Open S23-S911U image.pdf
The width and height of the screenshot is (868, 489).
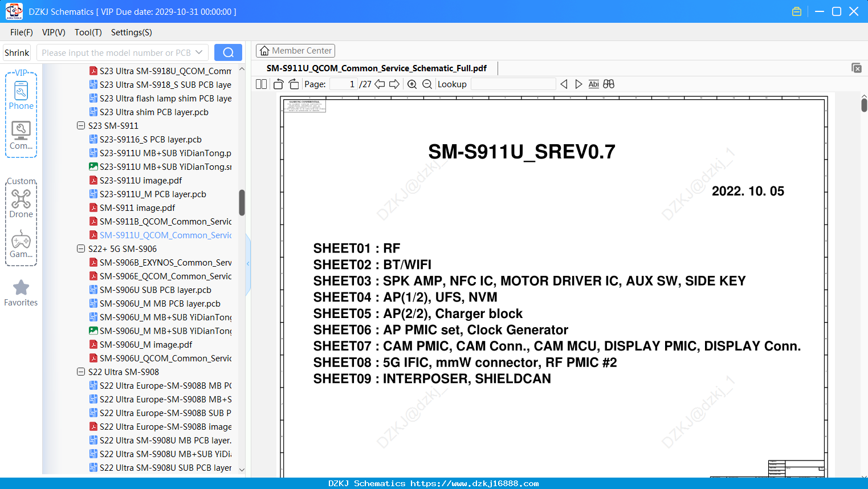[x=136, y=180]
